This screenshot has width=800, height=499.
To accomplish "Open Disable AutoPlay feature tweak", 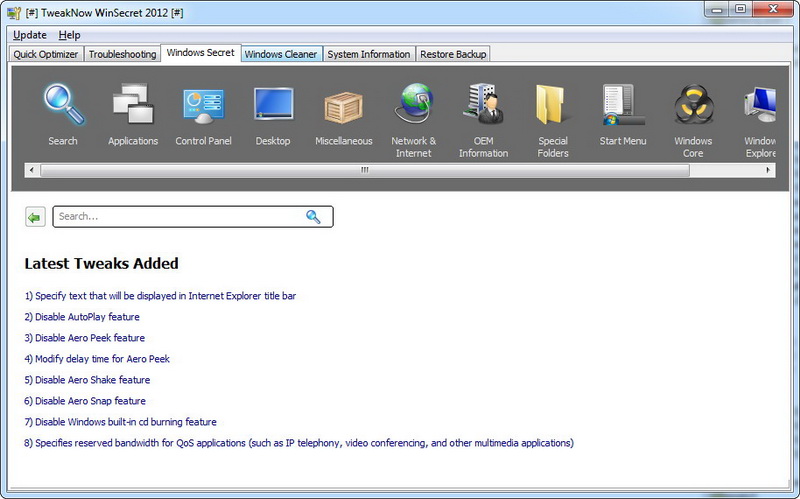I will tap(82, 317).
